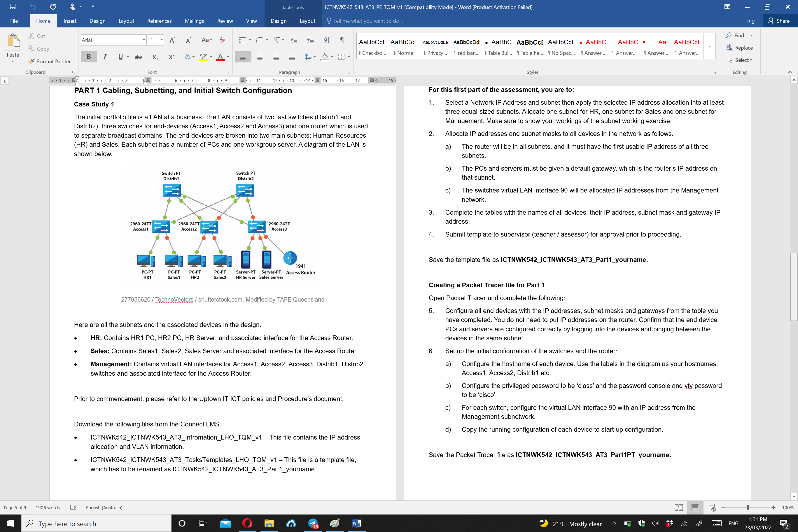Expand Change Case Aa dropdown
This screenshot has width=798, height=532.
[206, 40]
